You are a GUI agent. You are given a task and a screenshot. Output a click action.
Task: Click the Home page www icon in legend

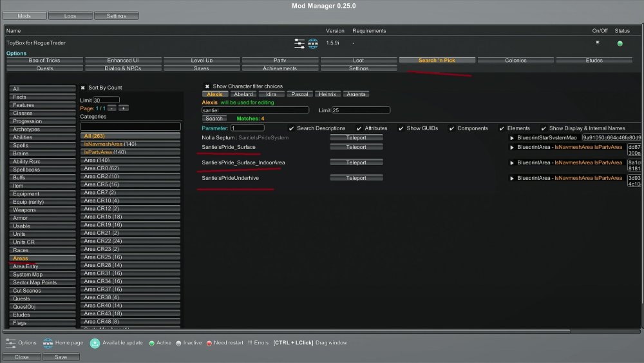pos(48,342)
